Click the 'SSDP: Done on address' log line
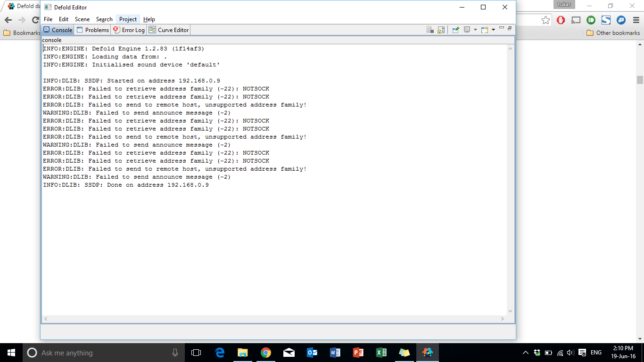Screen dimensions: 644x362 click(126, 185)
